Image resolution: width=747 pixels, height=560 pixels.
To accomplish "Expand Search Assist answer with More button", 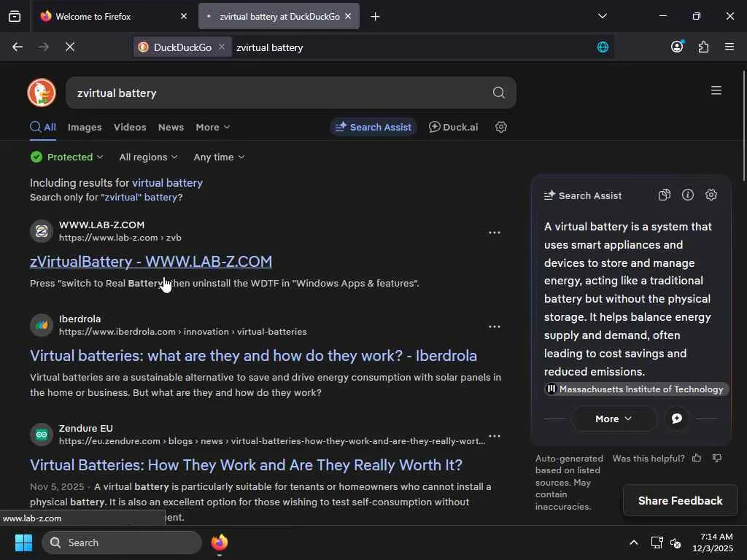I will coord(614,419).
